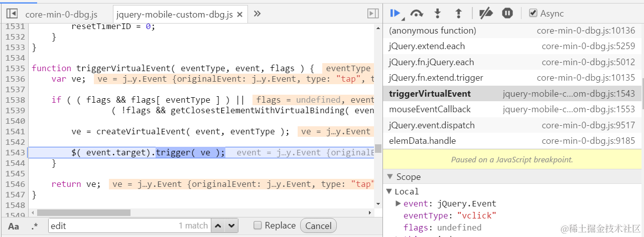Toggle the Async checkbox
Viewport: 644px width, 237px height.
533,14
